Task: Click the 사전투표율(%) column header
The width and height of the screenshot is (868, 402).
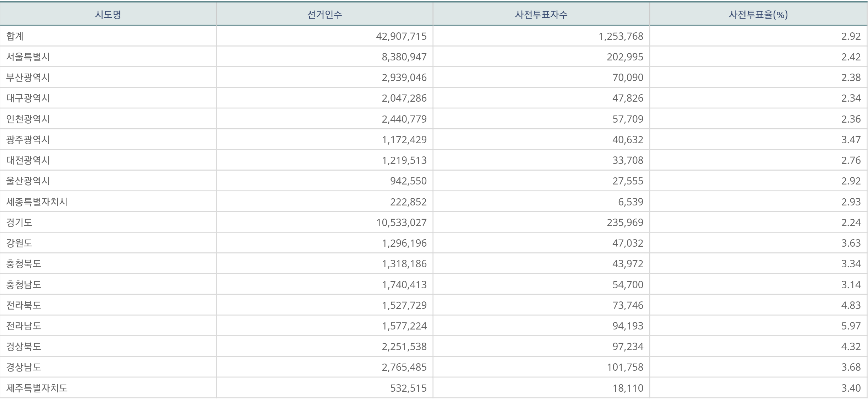Action: coord(758,15)
